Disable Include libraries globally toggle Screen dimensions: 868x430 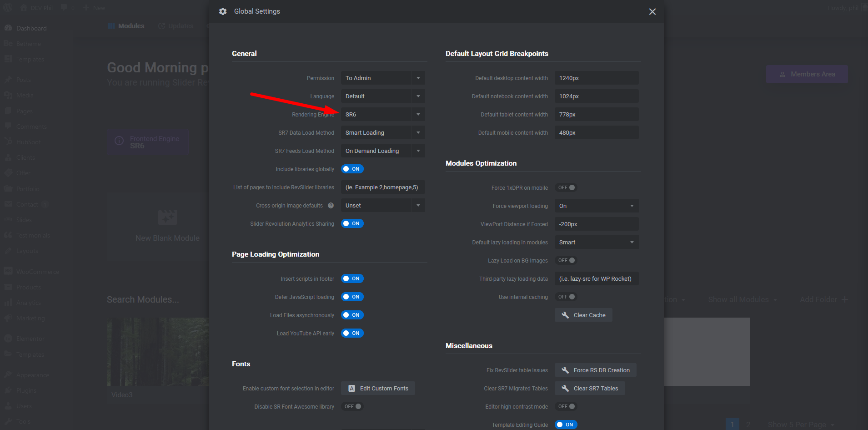[x=352, y=169]
